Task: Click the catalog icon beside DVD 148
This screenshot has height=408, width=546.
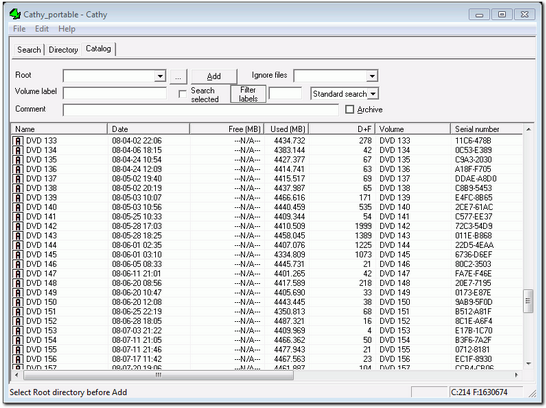Action: [18, 283]
